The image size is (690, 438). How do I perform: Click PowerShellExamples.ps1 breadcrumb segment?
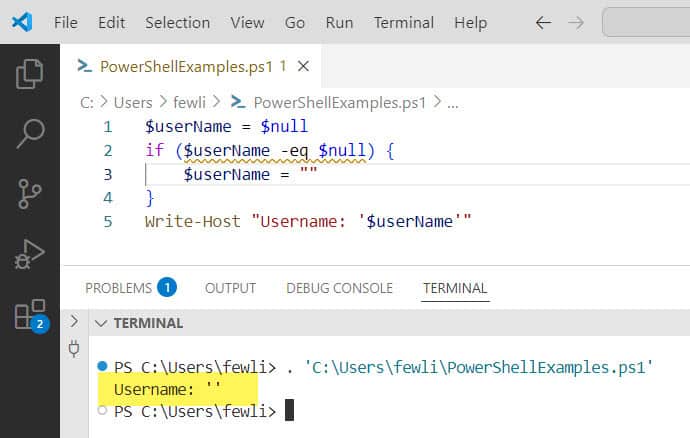[340, 103]
